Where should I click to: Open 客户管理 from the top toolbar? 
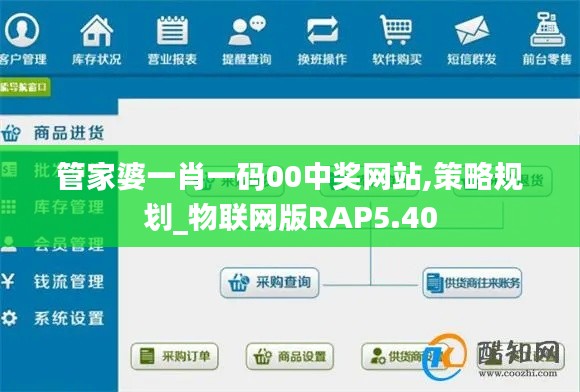(x=23, y=39)
